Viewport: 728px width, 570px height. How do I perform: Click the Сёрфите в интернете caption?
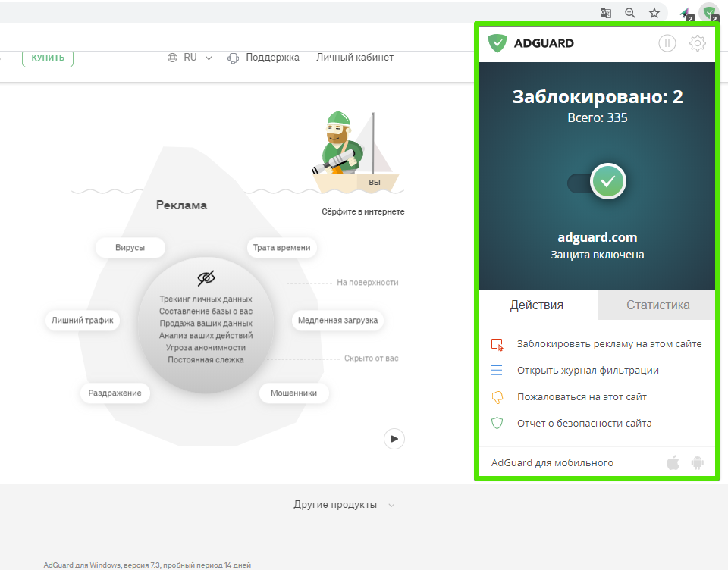click(363, 211)
